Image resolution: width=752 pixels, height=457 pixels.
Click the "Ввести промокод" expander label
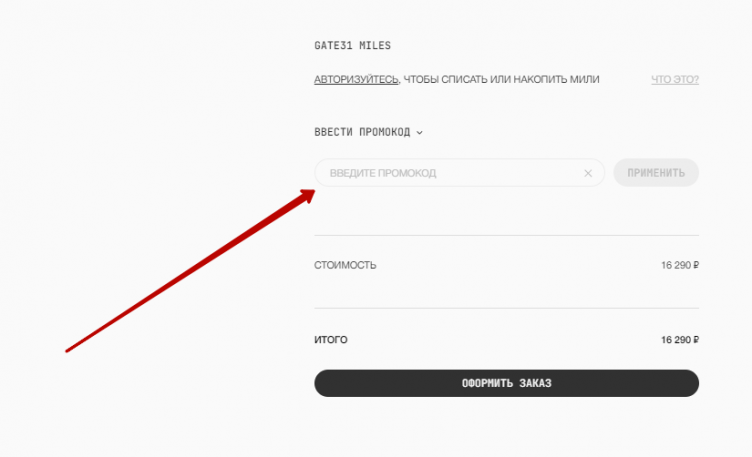(x=362, y=132)
